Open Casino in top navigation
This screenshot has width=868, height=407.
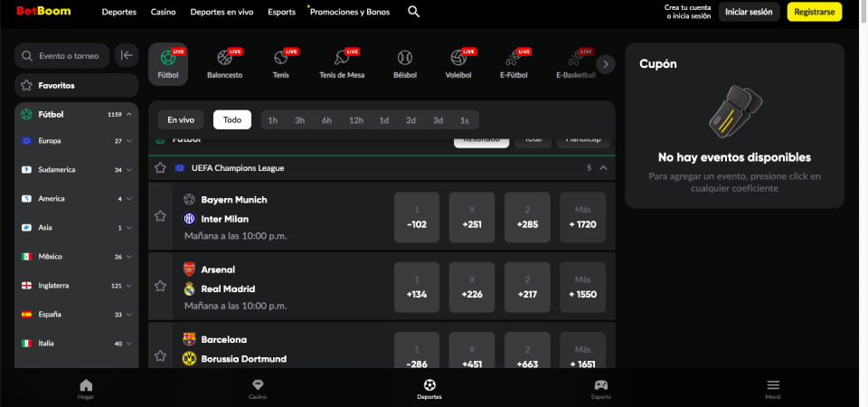pyautogui.click(x=164, y=12)
